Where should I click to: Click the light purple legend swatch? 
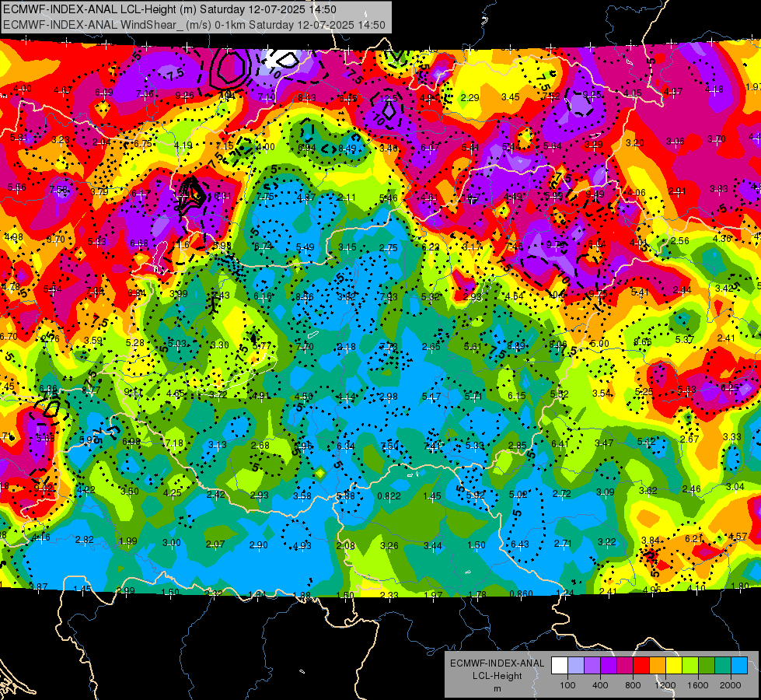(592, 665)
